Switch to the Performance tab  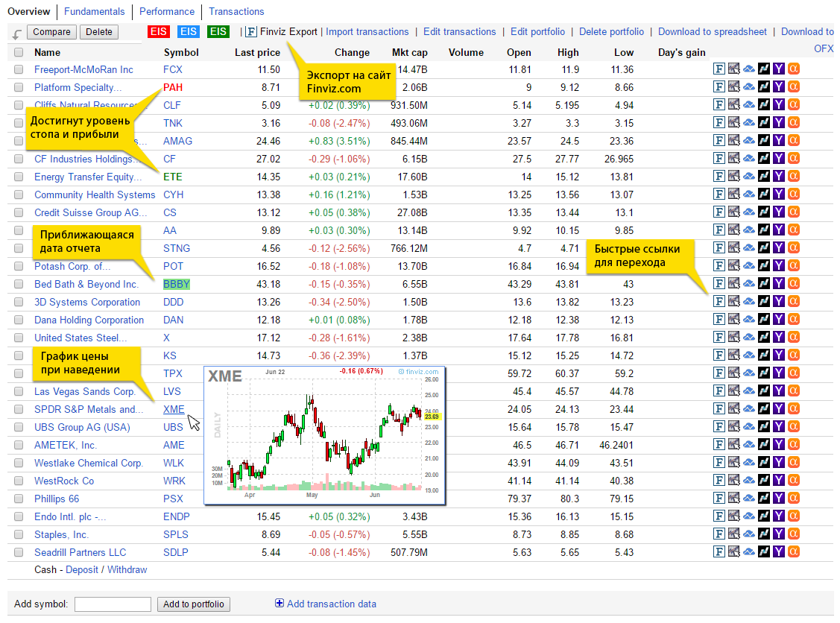click(167, 11)
